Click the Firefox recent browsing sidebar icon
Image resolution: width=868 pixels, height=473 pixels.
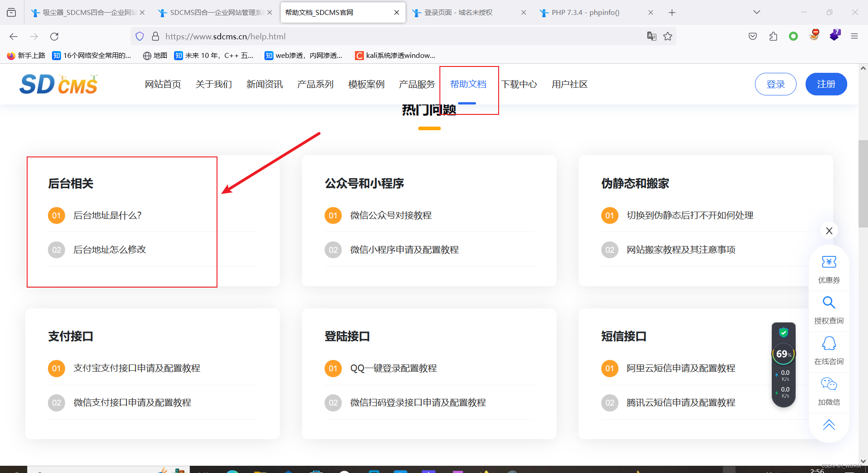click(x=11, y=12)
